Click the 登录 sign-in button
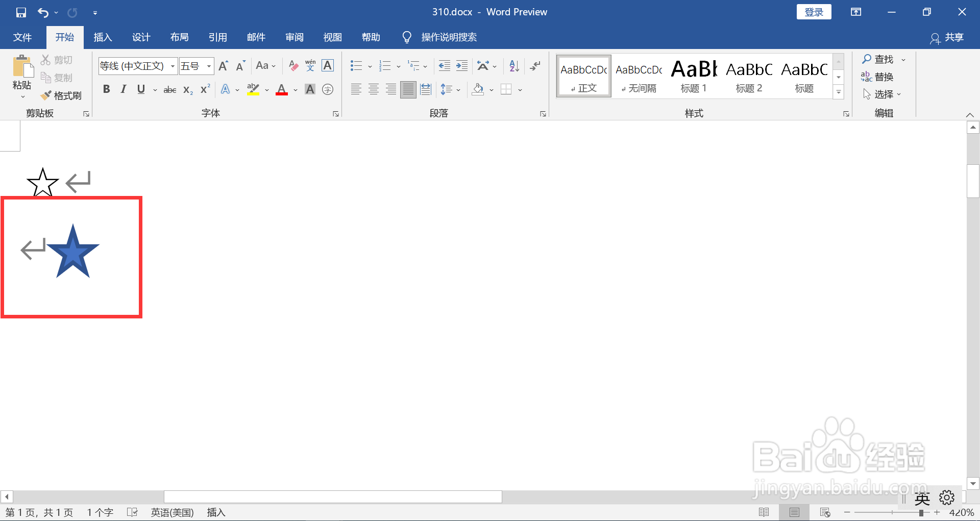 click(814, 12)
